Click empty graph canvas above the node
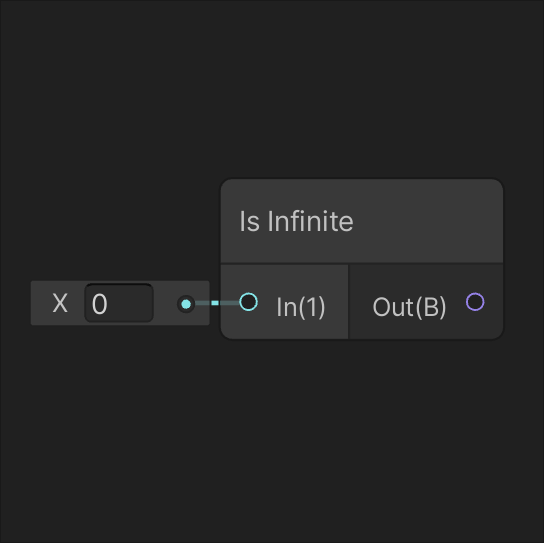544x543 pixels. pyautogui.click(x=272, y=87)
